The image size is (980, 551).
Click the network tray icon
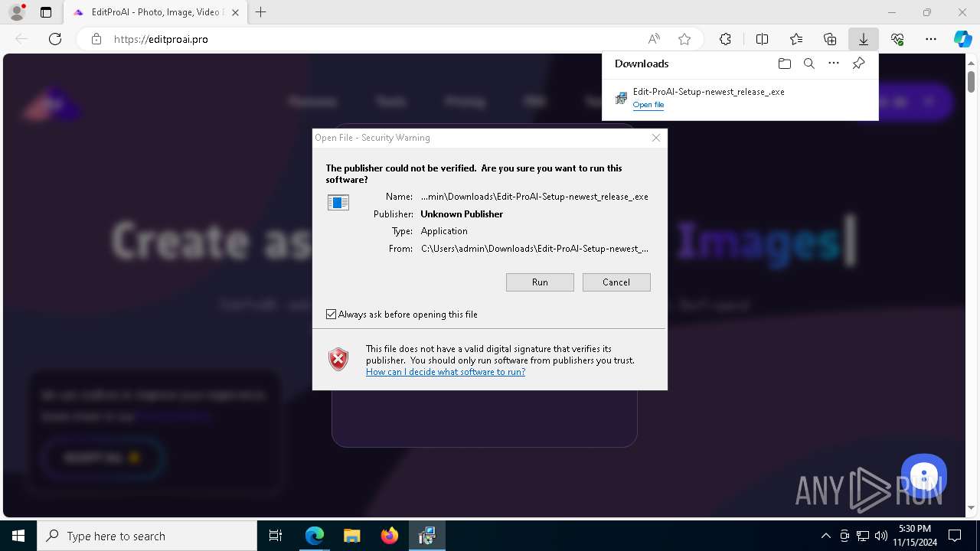pos(863,536)
